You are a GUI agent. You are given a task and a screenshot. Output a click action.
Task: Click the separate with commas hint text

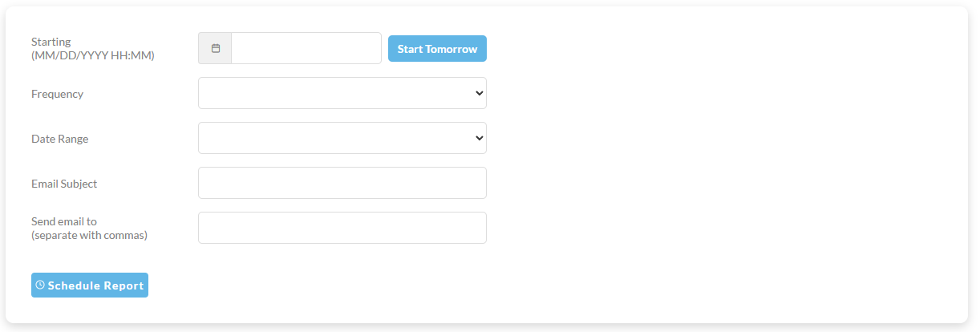90,236
